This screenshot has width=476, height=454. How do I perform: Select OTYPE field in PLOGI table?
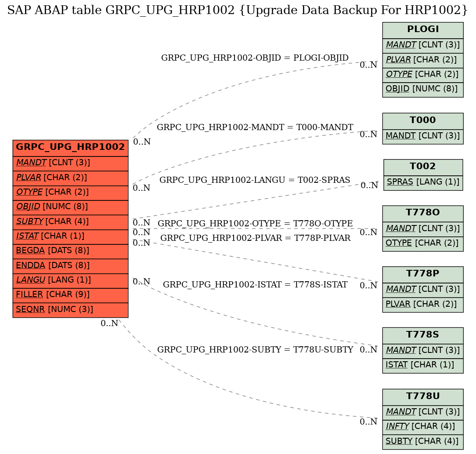423,75
